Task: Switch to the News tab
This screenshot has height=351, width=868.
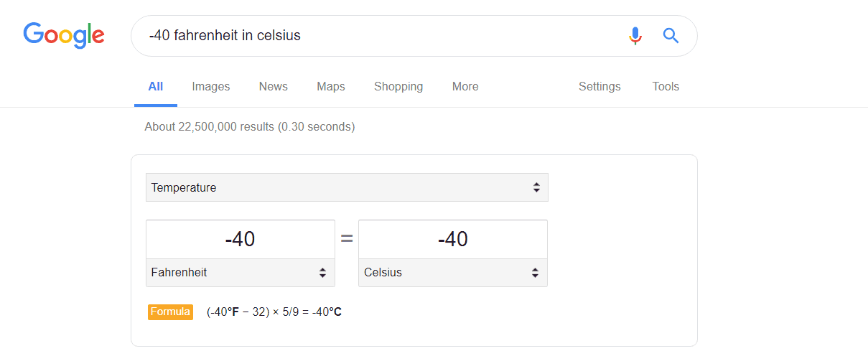Action: click(x=274, y=87)
